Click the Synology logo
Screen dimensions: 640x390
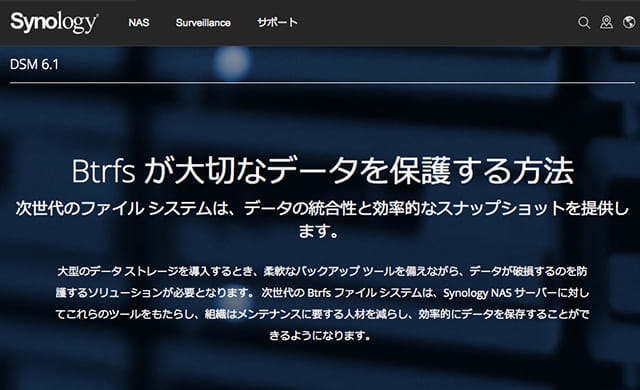click(x=54, y=22)
